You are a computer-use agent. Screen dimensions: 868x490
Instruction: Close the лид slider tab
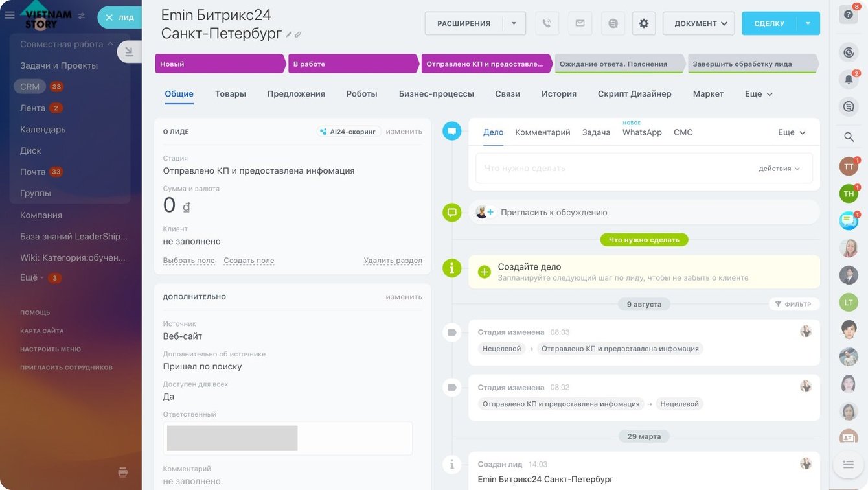point(109,17)
